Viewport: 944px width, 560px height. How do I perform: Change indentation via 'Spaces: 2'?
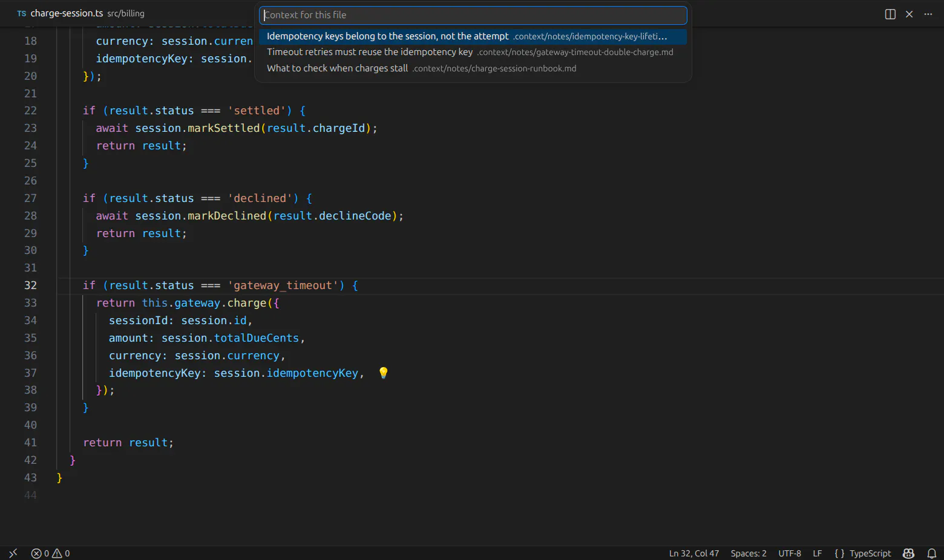pyautogui.click(x=749, y=553)
